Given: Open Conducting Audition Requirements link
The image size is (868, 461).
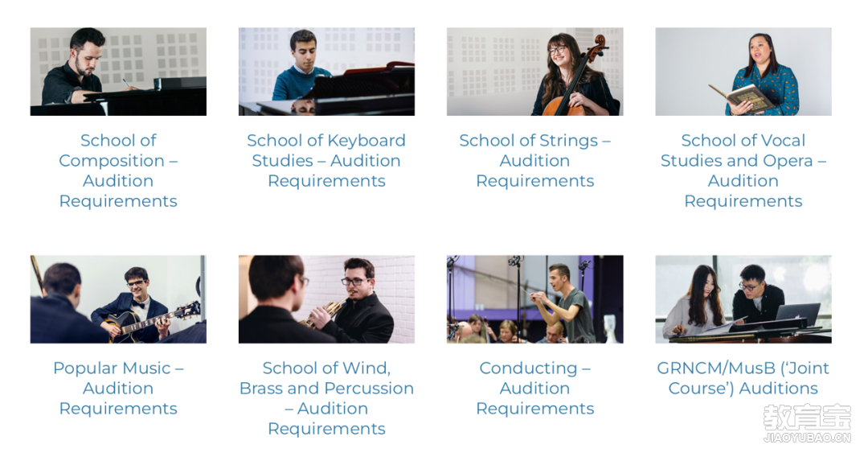Looking at the screenshot, I should tap(534, 389).
